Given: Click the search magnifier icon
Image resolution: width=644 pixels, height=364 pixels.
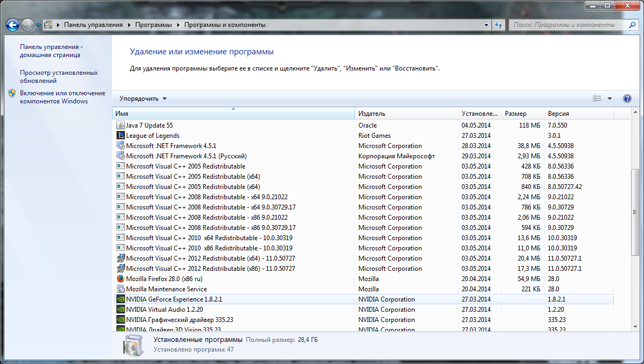Looking at the screenshot, I should (632, 25).
